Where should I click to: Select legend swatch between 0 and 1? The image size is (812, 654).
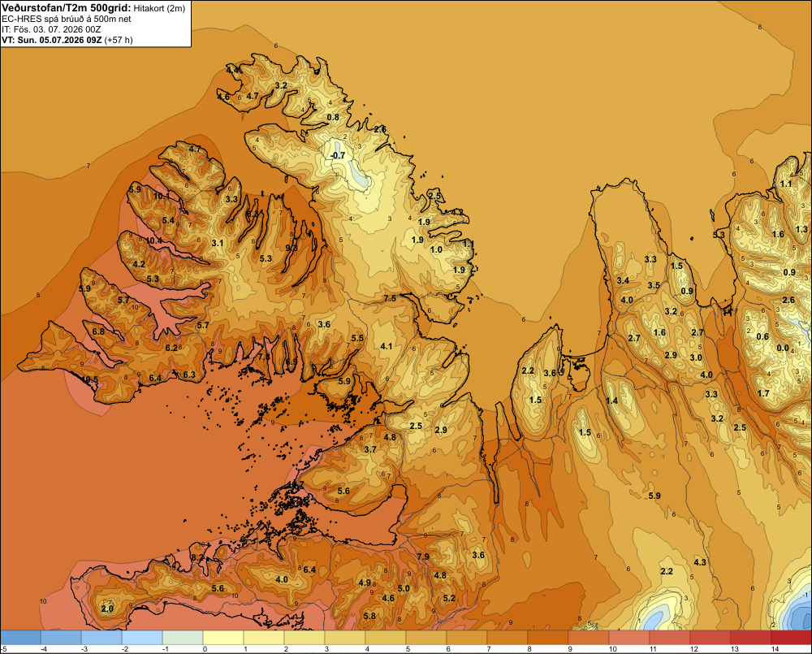pos(222,637)
